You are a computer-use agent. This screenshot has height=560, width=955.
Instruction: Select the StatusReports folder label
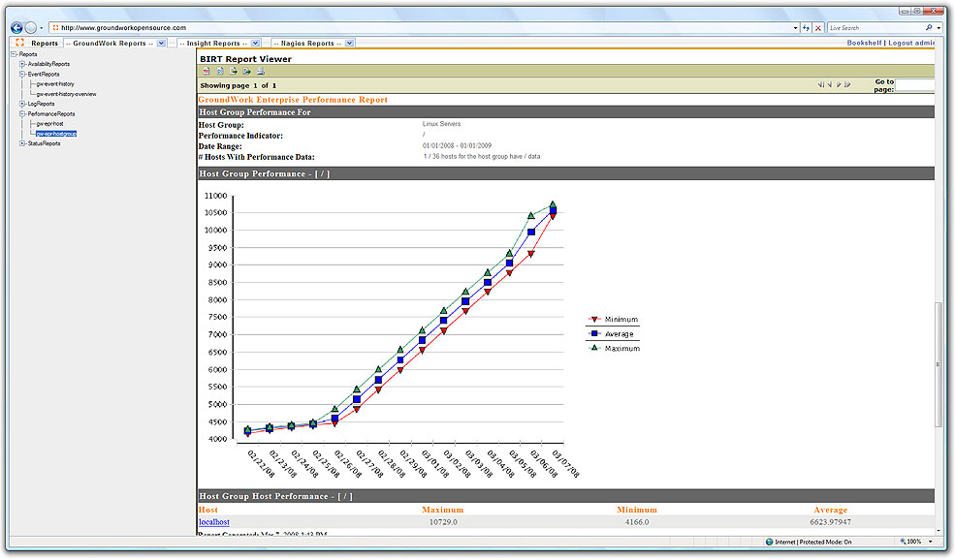click(x=44, y=143)
